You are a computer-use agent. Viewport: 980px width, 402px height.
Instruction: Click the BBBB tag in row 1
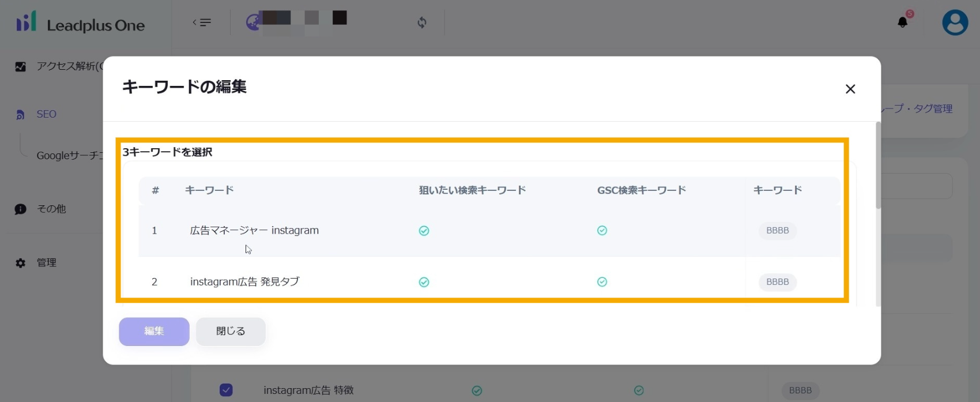777,231
